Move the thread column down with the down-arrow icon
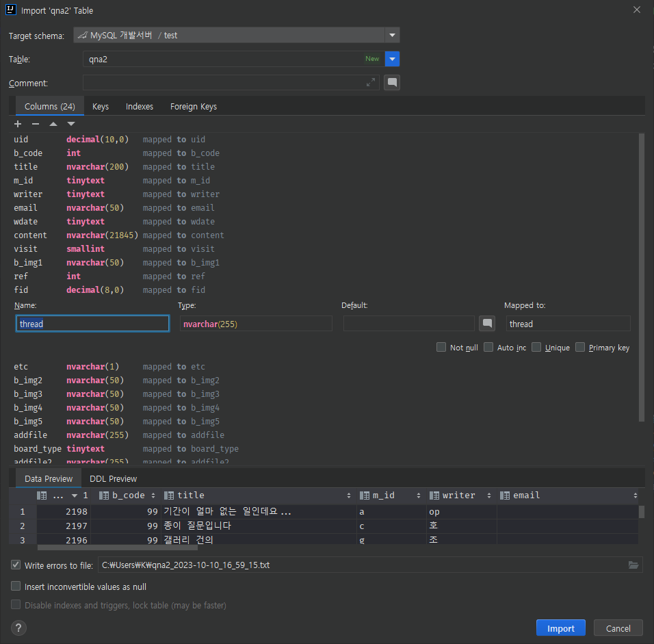This screenshot has height=644, width=654. [x=70, y=124]
